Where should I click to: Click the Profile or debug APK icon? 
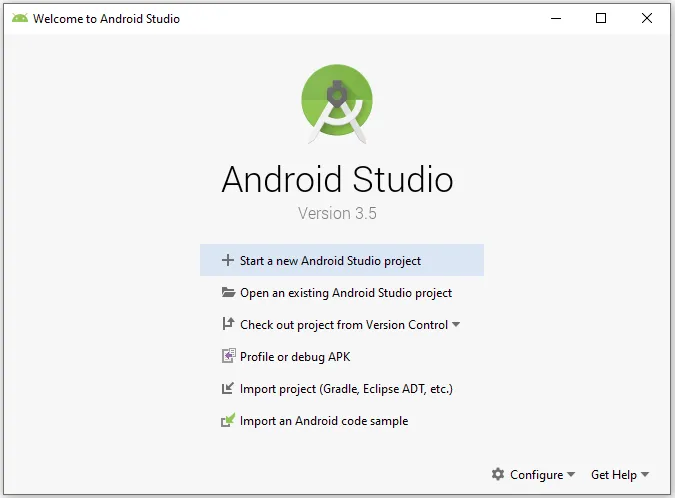[x=229, y=356]
